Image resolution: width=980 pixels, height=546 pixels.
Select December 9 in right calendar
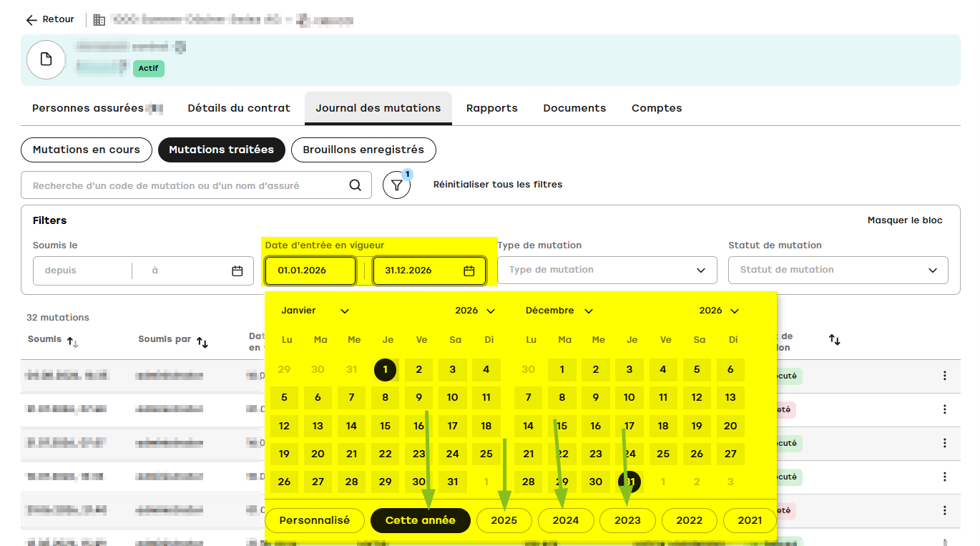tap(596, 397)
